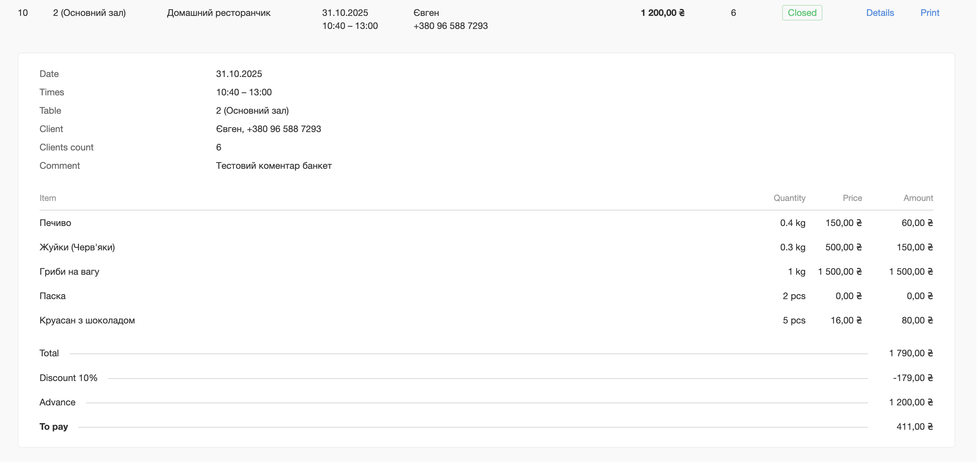980x476 pixels.
Task: Click the To pay total of 411,00 ₴
Action: 914,427
